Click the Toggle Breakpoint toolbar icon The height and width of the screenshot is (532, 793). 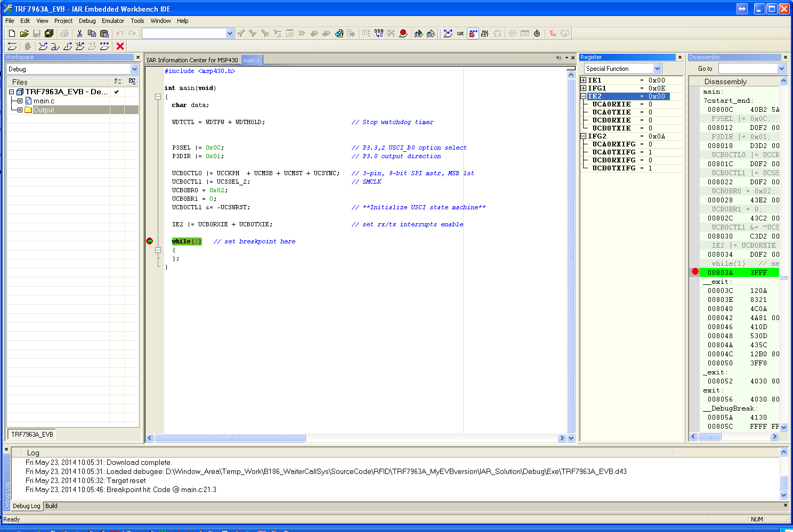tap(403, 34)
